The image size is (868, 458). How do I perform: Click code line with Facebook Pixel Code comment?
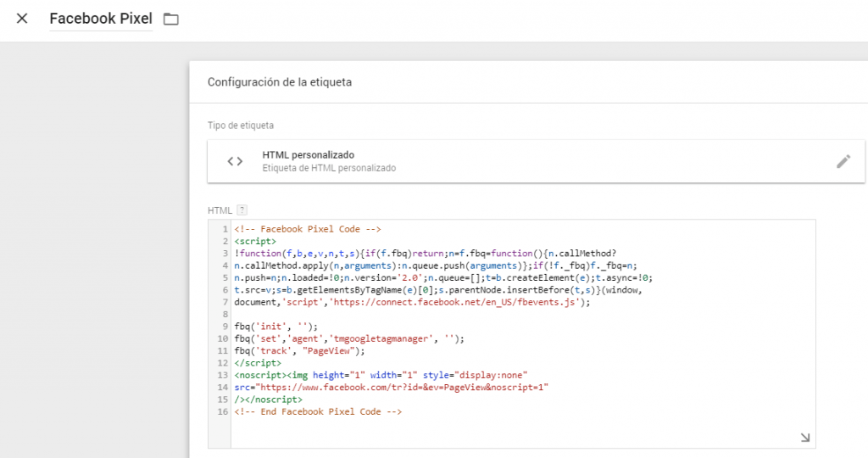pos(307,229)
